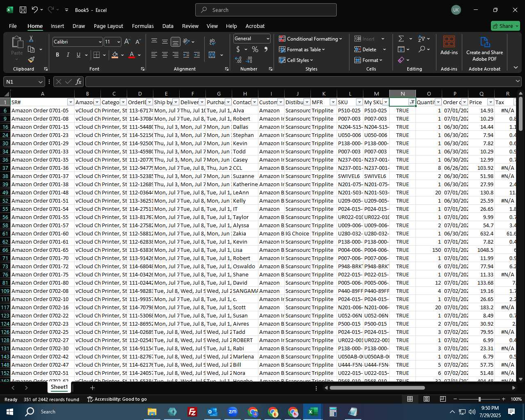The width and height of the screenshot is (525, 420).
Task: Toggle Italic formatting
Action: coord(68,55)
